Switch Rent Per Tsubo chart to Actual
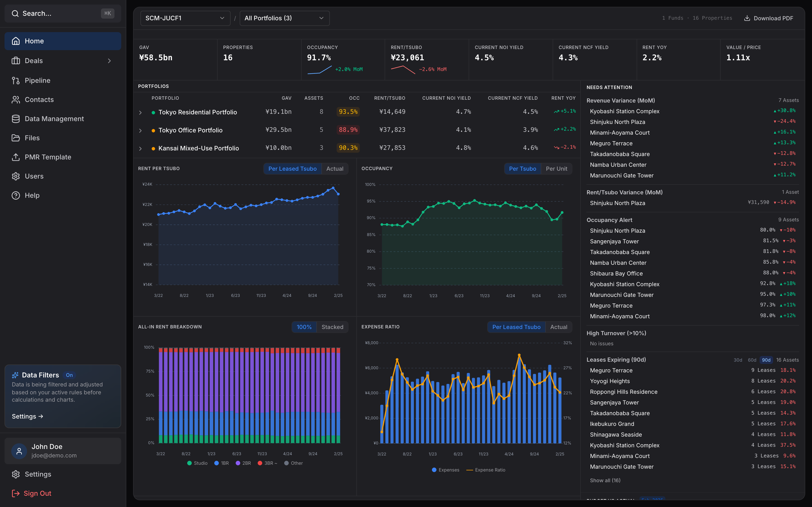Image resolution: width=812 pixels, height=507 pixels. (x=335, y=169)
